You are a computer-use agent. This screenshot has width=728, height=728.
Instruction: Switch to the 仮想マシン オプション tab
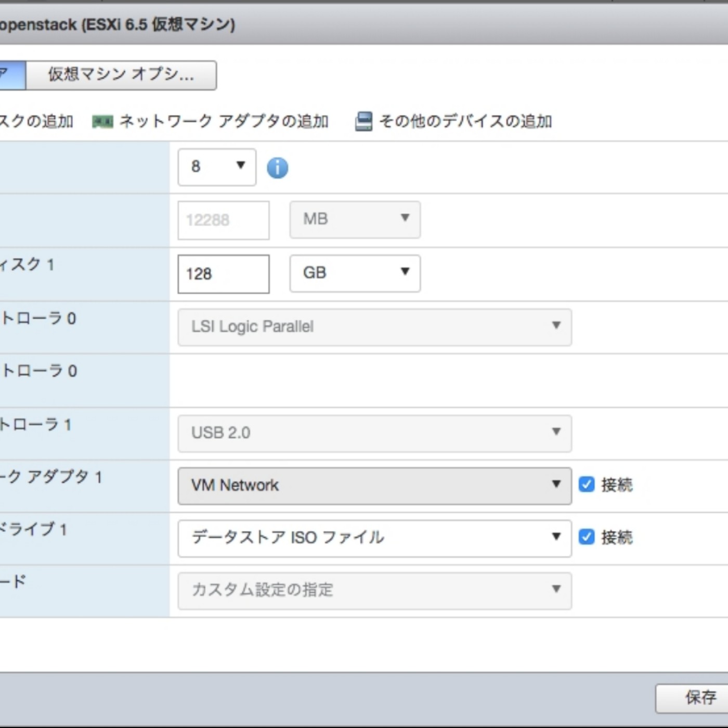coord(120,75)
